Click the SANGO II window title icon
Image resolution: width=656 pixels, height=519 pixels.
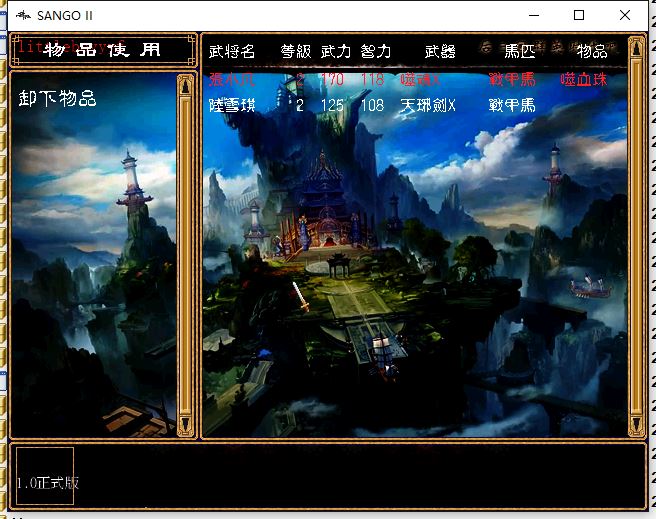click(23, 15)
